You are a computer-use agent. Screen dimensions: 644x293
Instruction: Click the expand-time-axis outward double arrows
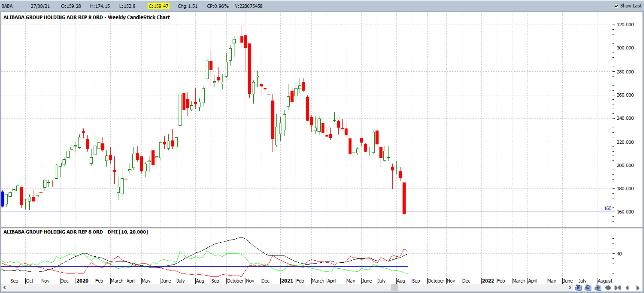608,288
